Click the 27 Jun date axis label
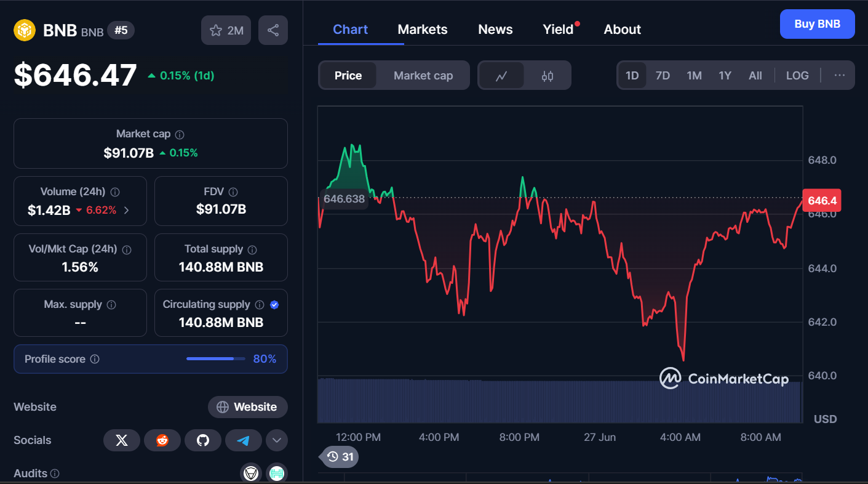 (600, 437)
